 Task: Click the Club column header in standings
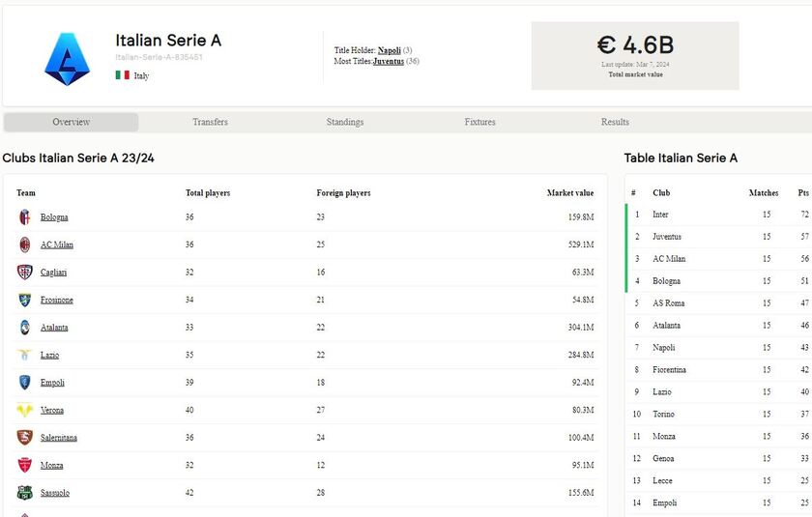tap(661, 193)
